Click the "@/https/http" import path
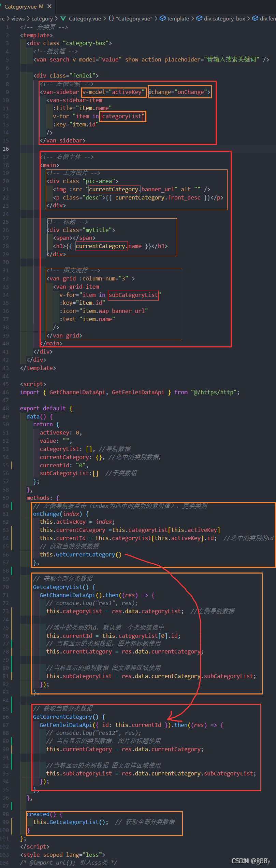 coord(214,392)
